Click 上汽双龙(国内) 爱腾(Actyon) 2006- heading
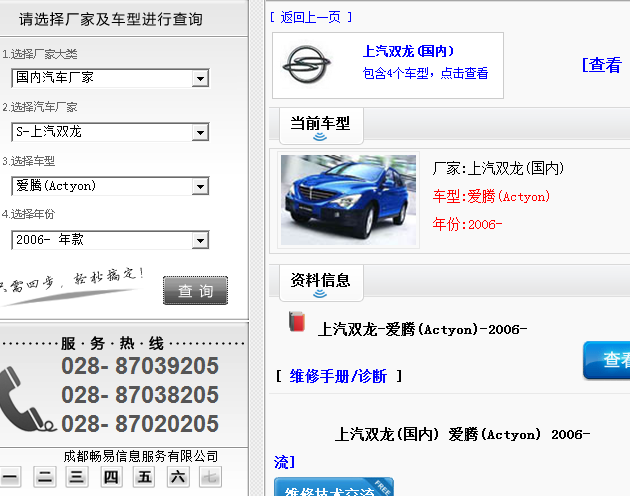The width and height of the screenshot is (630, 496). pyautogui.click(x=462, y=435)
